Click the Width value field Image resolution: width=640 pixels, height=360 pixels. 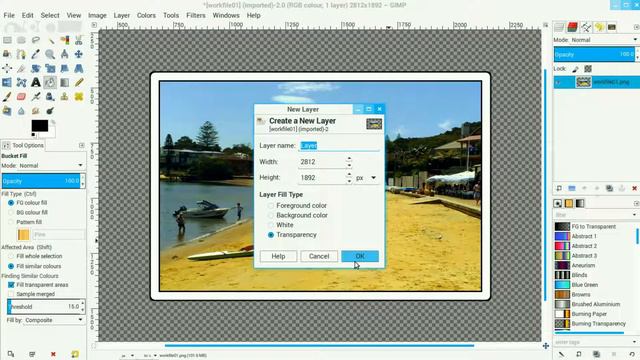point(322,162)
